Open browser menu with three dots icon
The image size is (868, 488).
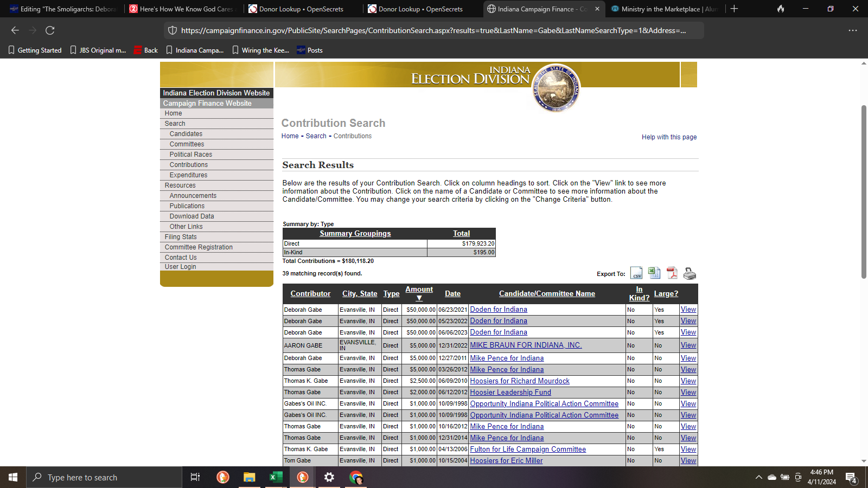853,30
